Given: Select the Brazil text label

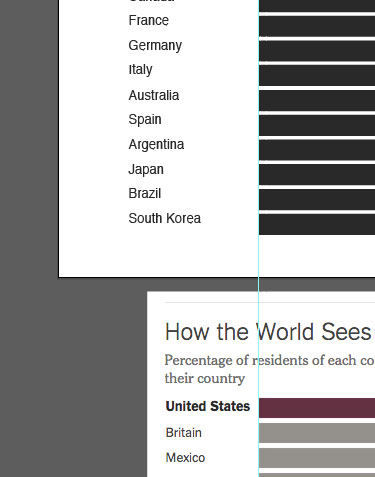Looking at the screenshot, I should (x=145, y=193).
